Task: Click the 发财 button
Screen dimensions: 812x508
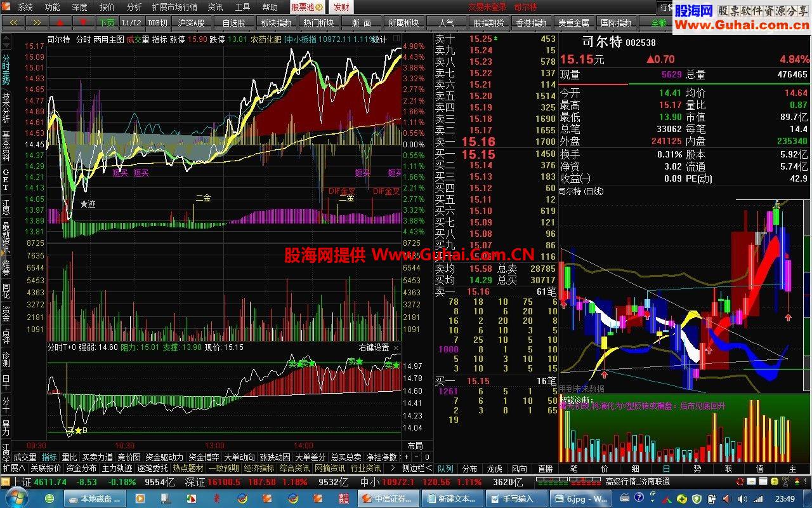Action: click(x=341, y=7)
